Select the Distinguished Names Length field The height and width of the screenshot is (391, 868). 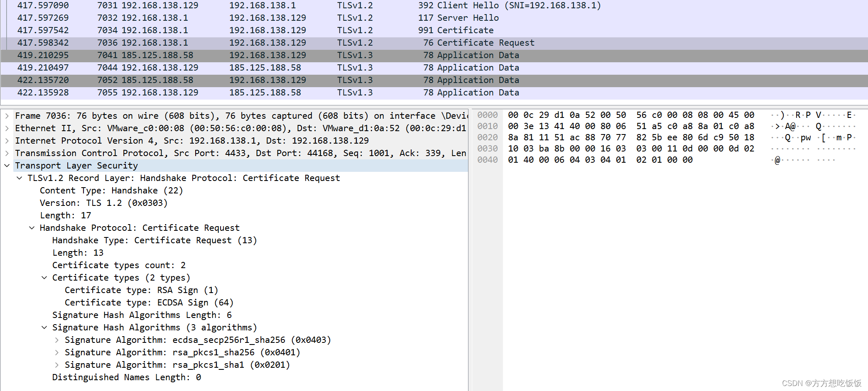pos(126,377)
